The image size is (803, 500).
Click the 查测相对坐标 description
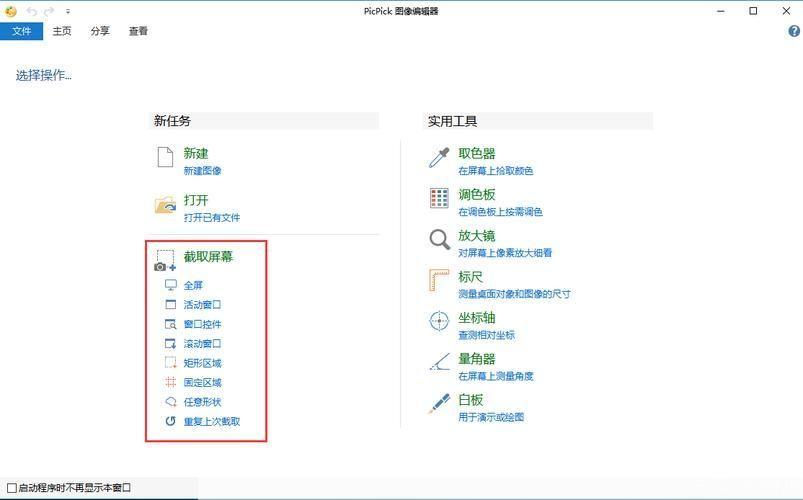pyautogui.click(x=486, y=335)
